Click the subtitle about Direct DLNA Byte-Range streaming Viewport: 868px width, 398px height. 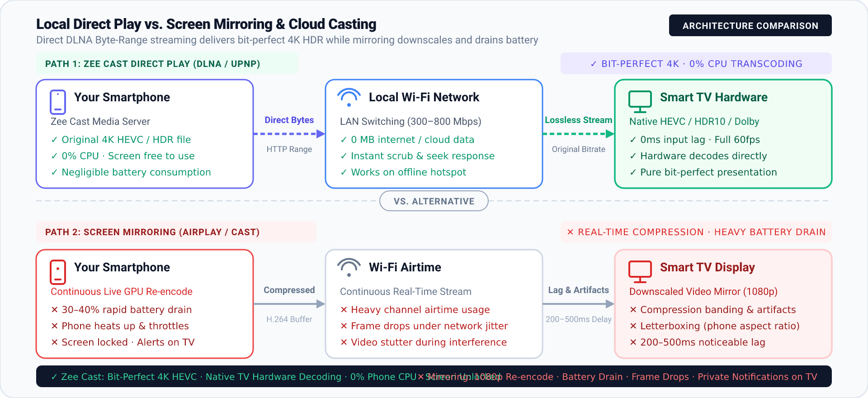[287, 40]
